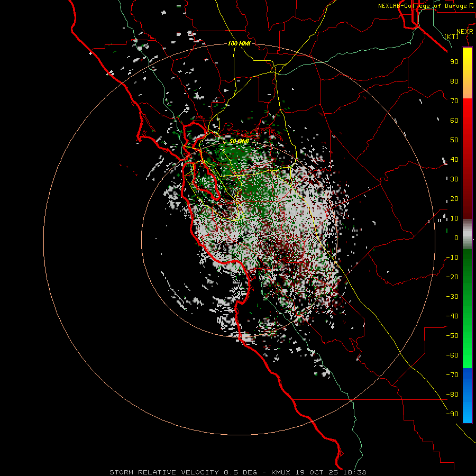Viewport: 476px width, 476px height.
Task: Click the 80 value on the velocity scale
Action: 454,81
